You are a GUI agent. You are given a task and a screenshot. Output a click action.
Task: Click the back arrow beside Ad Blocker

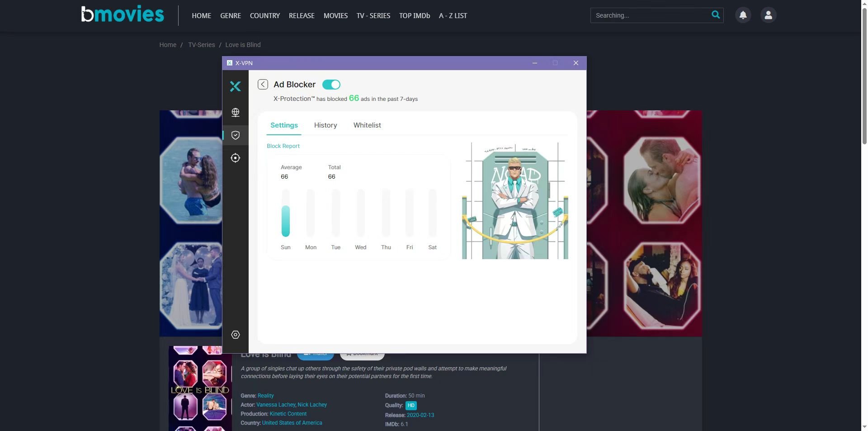pyautogui.click(x=263, y=85)
